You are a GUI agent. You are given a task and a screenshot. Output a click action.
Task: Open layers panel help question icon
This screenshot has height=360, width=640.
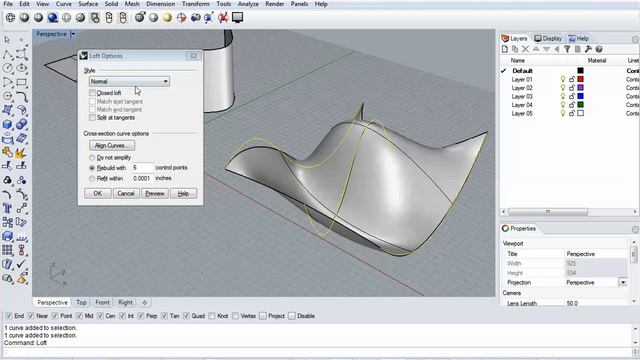point(599,49)
